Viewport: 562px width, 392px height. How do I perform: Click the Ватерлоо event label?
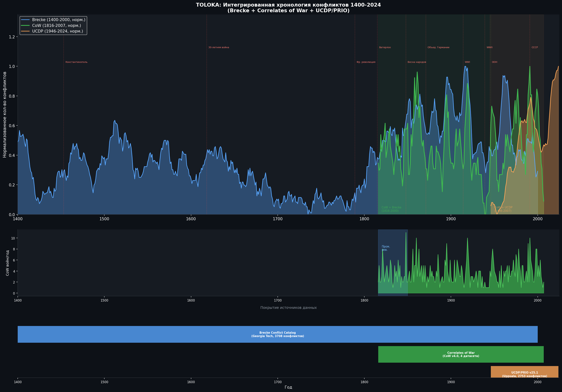[x=385, y=47]
